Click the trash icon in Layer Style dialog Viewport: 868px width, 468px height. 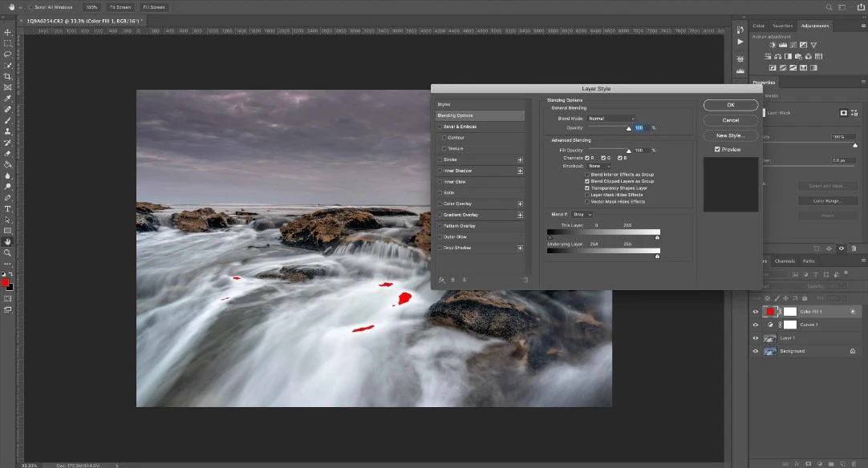coord(525,280)
